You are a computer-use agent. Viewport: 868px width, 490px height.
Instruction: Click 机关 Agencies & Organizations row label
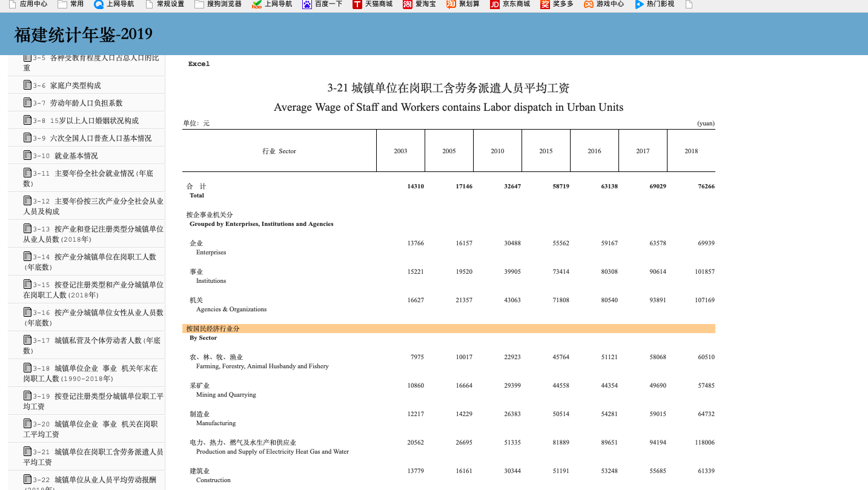click(228, 305)
